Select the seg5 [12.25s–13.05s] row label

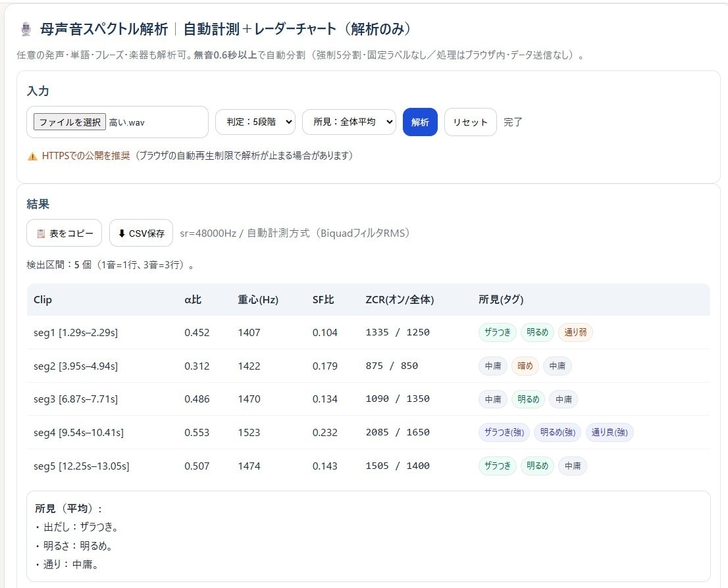coord(81,466)
